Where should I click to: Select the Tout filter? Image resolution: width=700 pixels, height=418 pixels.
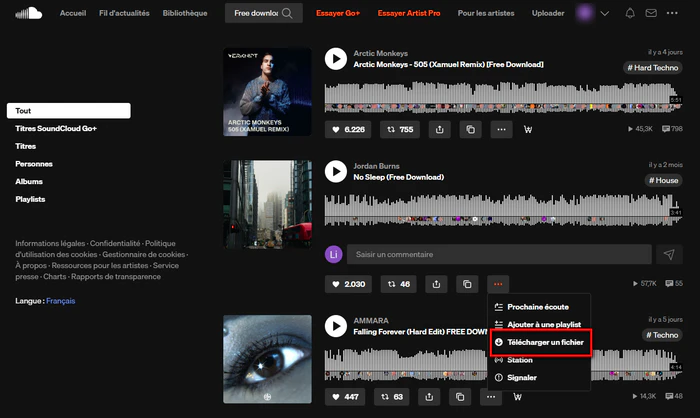69,111
